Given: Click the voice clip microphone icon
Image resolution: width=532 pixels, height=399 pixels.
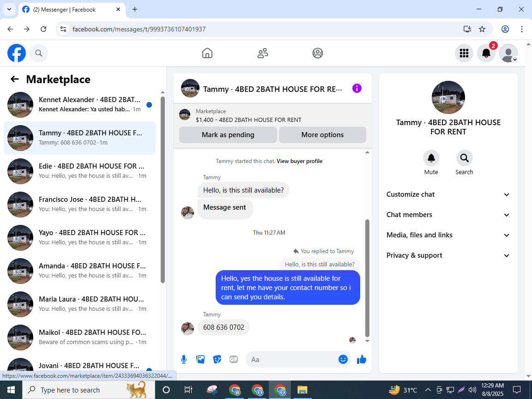Looking at the screenshot, I should 184,360.
